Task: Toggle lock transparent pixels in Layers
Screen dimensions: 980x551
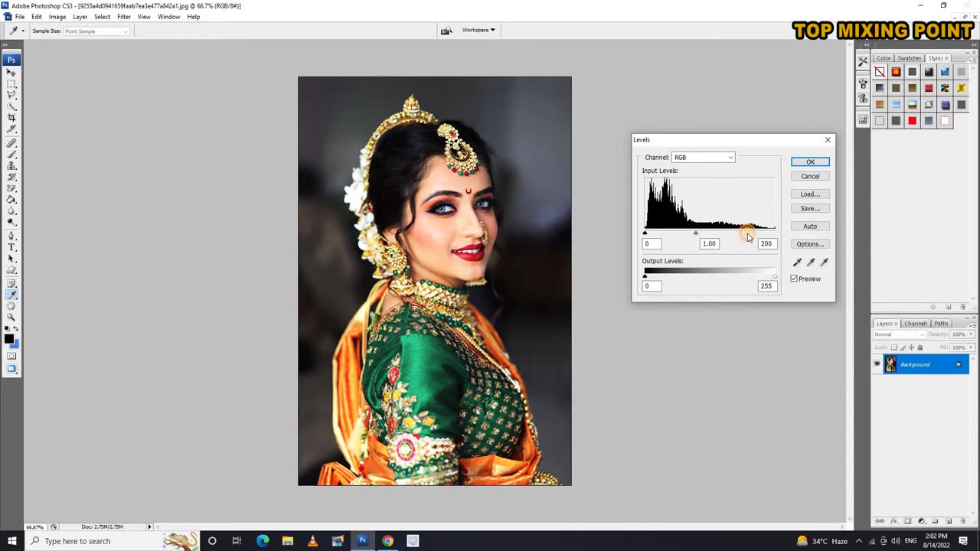Action: click(x=894, y=347)
